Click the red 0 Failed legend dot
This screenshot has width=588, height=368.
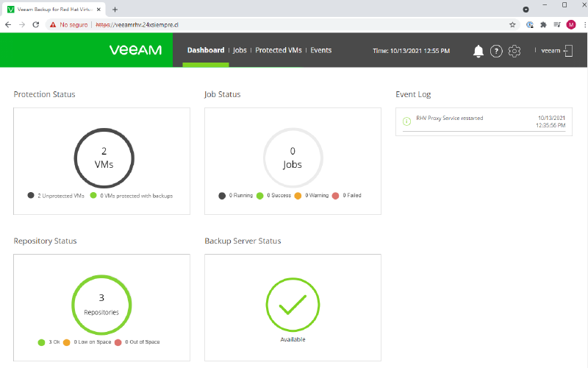(336, 196)
